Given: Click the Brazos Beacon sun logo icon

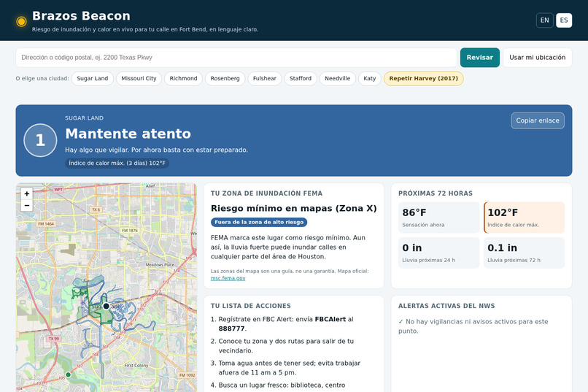Looking at the screenshot, I should tap(21, 21).
